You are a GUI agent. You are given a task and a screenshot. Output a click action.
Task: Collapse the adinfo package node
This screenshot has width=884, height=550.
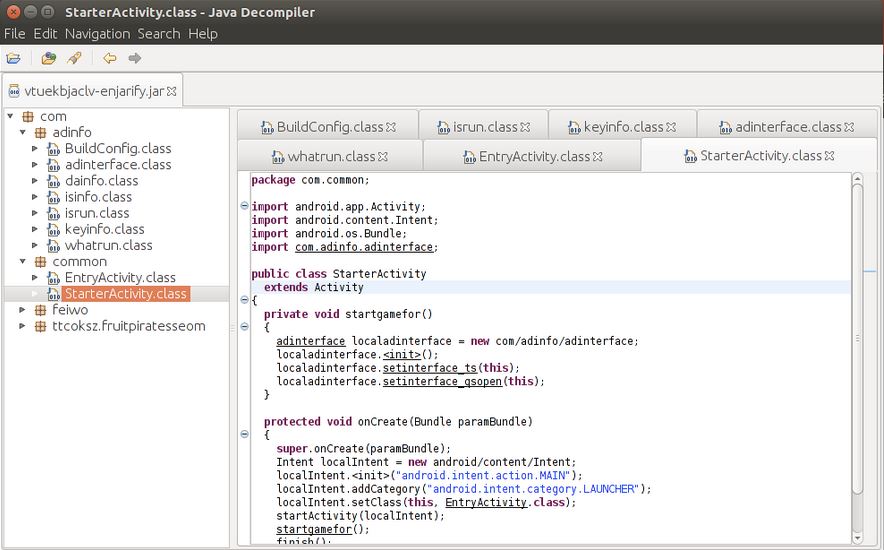23,132
